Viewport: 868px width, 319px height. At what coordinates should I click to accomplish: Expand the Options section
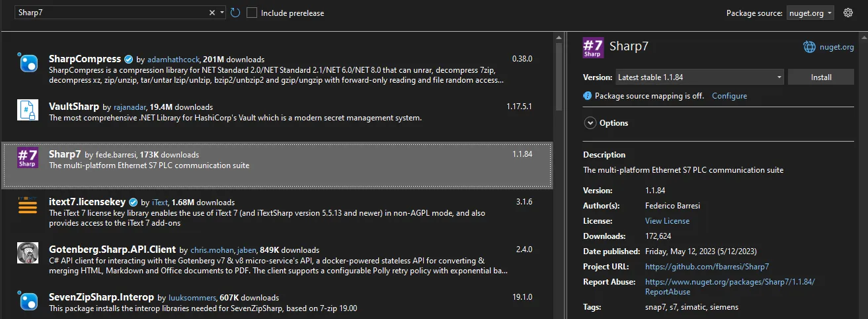(x=590, y=123)
